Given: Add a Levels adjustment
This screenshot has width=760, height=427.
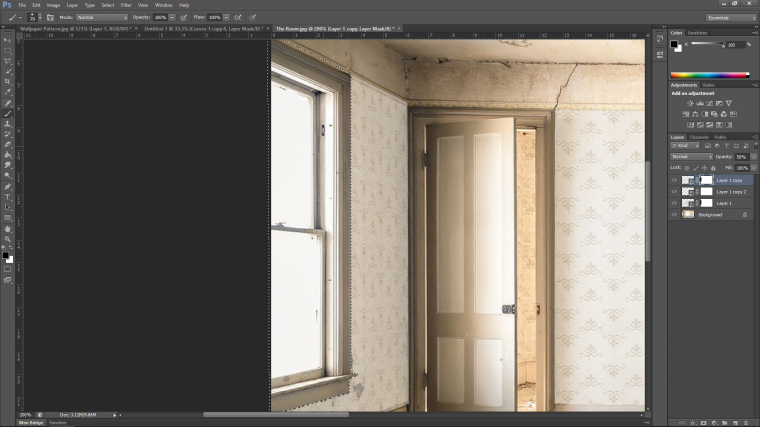Looking at the screenshot, I should tap(700, 103).
